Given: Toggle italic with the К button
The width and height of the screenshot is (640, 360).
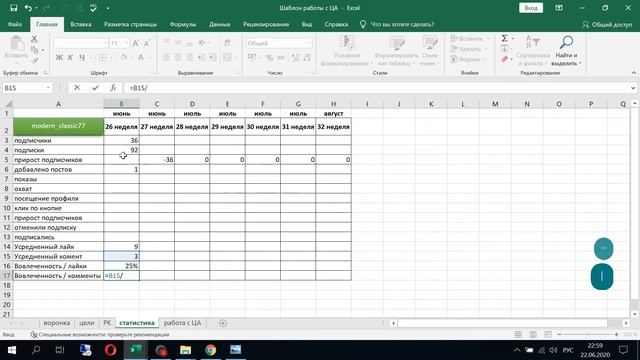Looking at the screenshot, I should [70, 58].
